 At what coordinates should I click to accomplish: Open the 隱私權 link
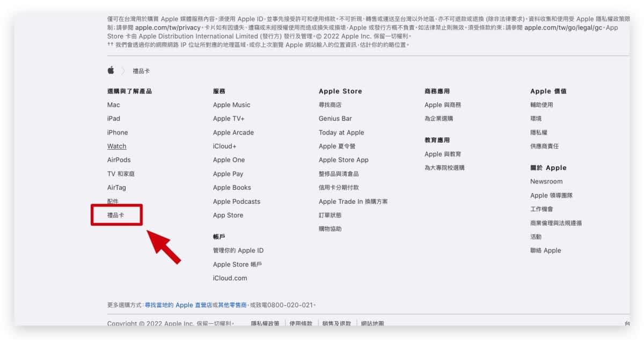pyautogui.click(x=539, y=132)
